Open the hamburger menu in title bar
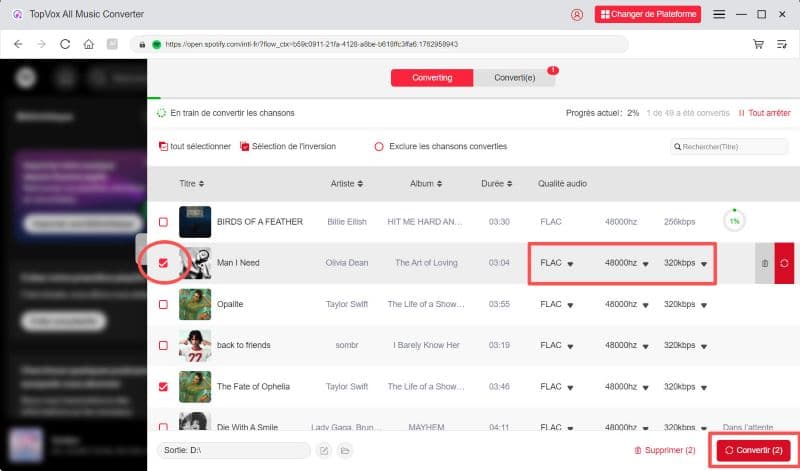The height and width of the screenshot is (471, 800). tap(719, 14)
